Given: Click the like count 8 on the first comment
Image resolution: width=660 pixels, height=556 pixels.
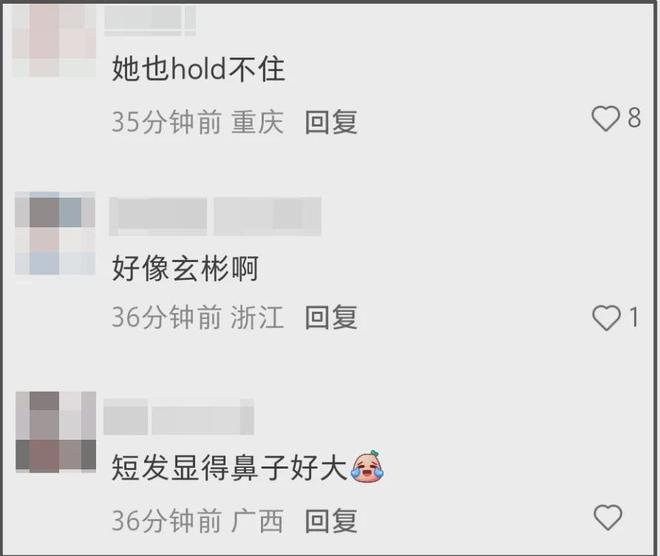Looking at the screenshot, I should click(634, 117).
